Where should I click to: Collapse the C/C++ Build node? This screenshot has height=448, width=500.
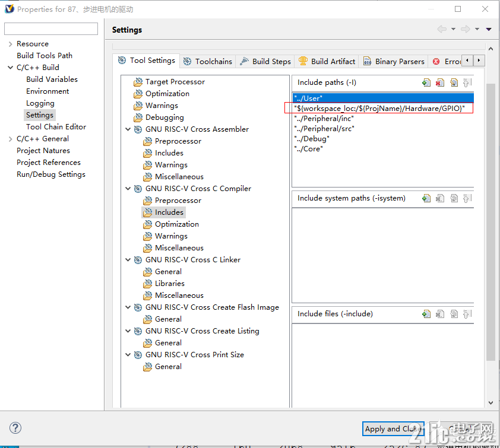tap(10, 68)
